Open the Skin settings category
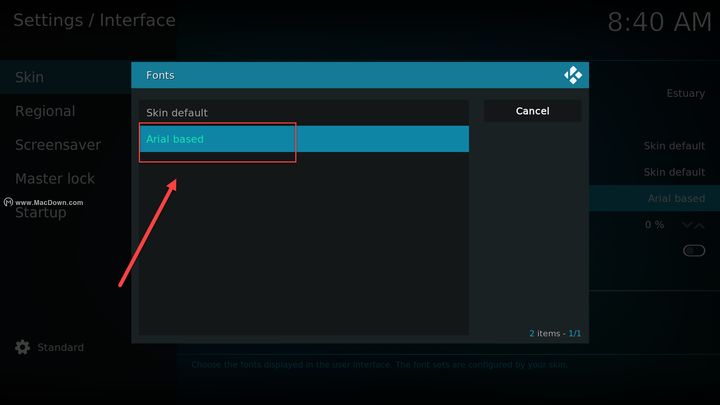720x405 pixels. (x=66, y=77)
